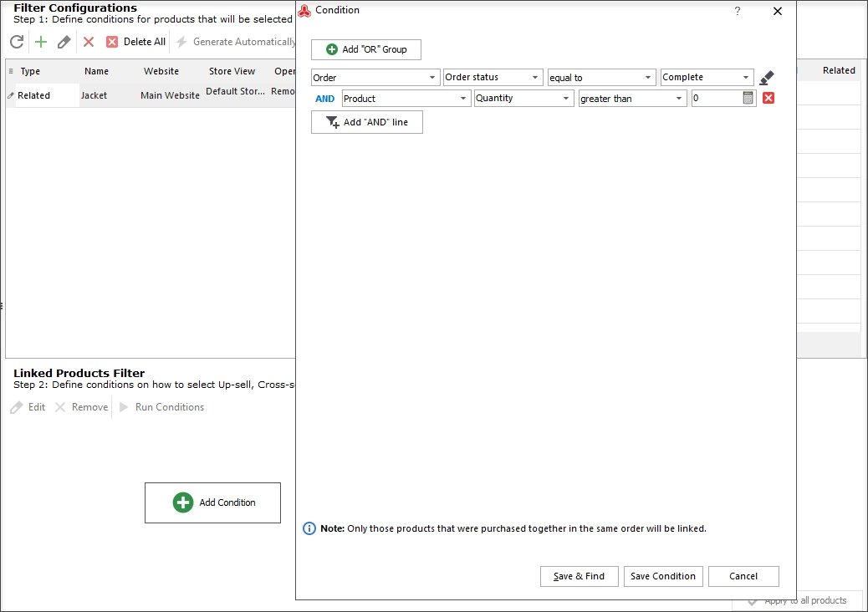Viewport: 868px width, 612px height.
Task: Click Remove in Linked Products Filter toolbar
Action: 82,407
